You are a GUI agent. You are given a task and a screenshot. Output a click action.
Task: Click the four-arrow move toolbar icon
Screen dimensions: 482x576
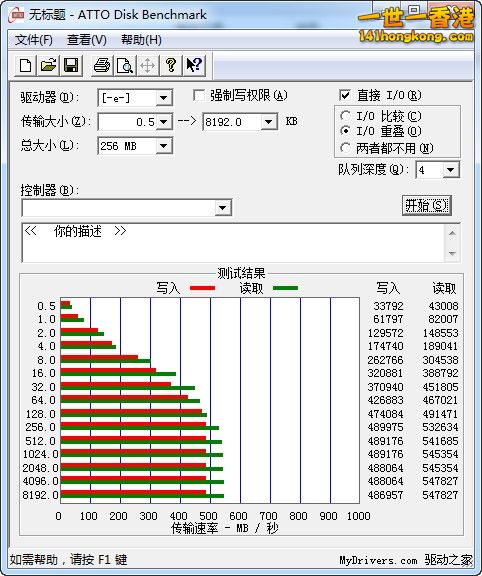pyautogui.click(x=147, y=65)
